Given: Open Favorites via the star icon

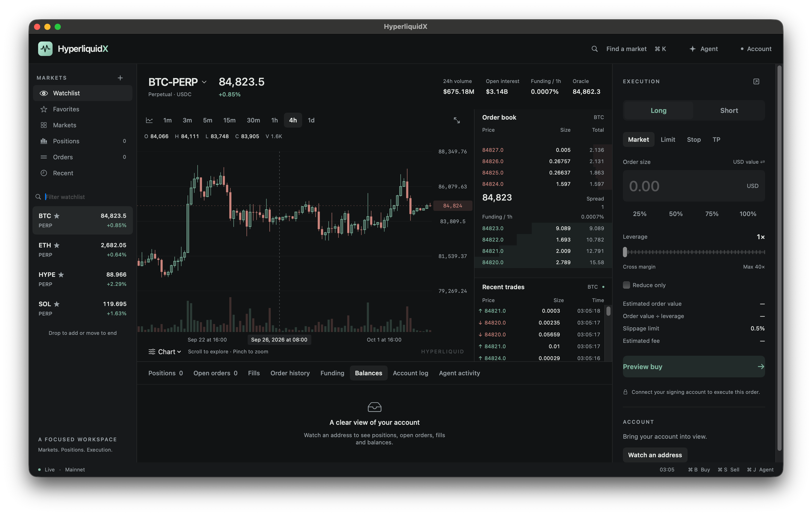Looking at the screenshot, I should pyautogui.click(x=44, y=109).
